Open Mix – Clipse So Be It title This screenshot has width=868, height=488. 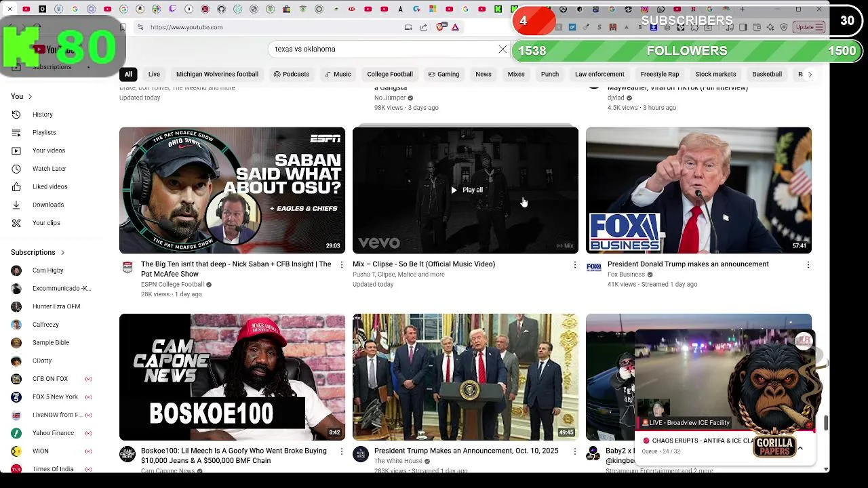(x=424, y=264)
